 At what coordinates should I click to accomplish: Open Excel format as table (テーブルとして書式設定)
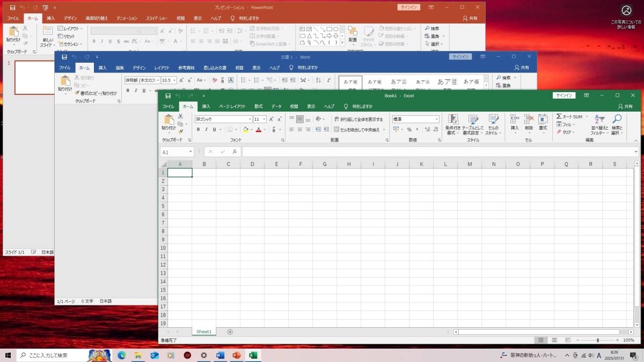tap(473, 124)
